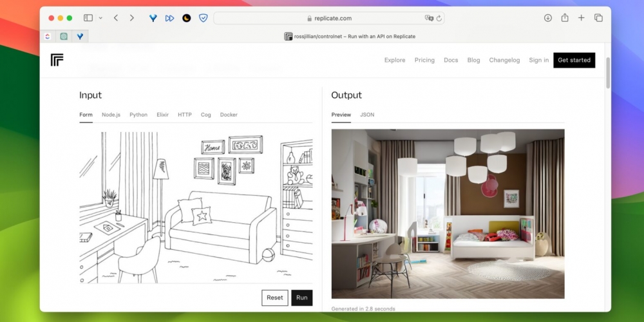Open the Pricing link
644x322 pixels.
[424, 60]
